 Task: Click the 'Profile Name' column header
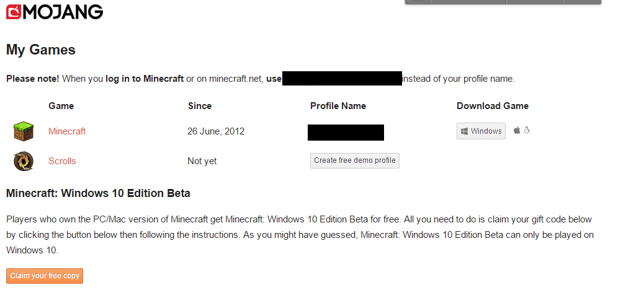pyautogui.click(x=338, y=106)
